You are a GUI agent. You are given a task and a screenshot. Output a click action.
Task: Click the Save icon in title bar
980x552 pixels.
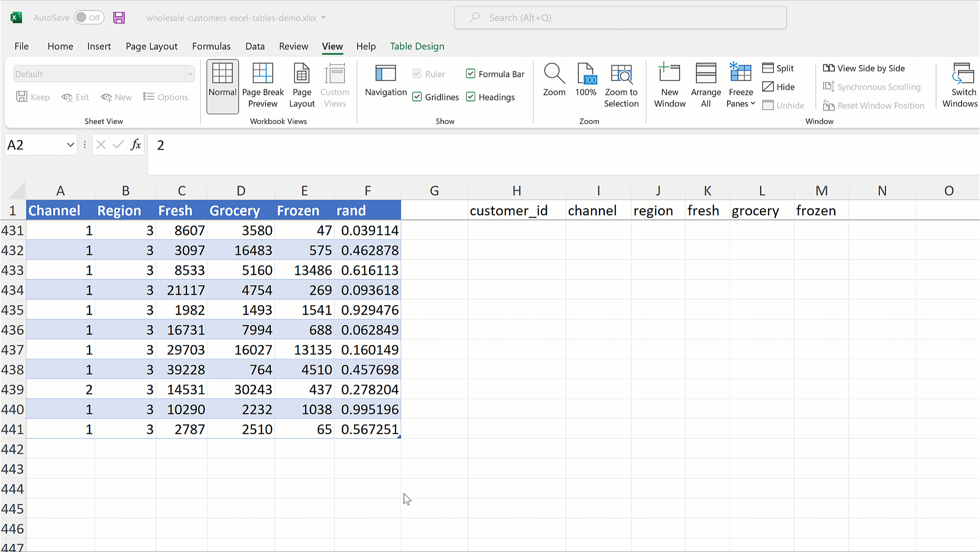(119, 18)
